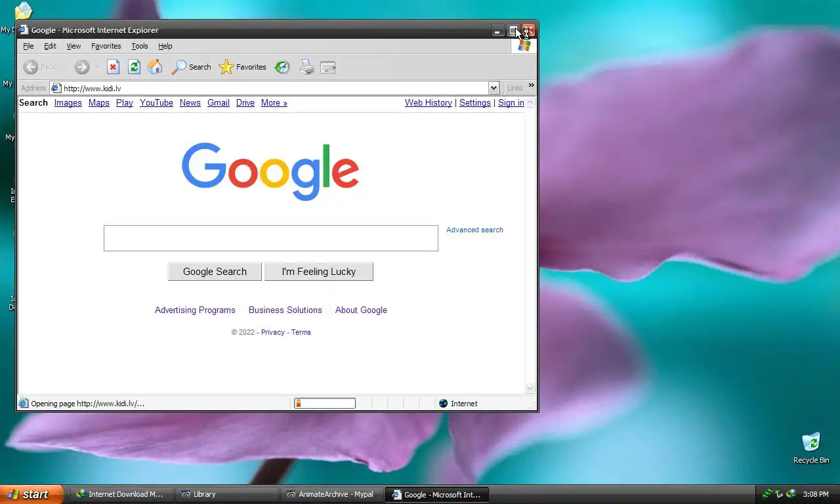Open the Back history dropdown arrow
This screenshot has width=840, height=504.
64,67
